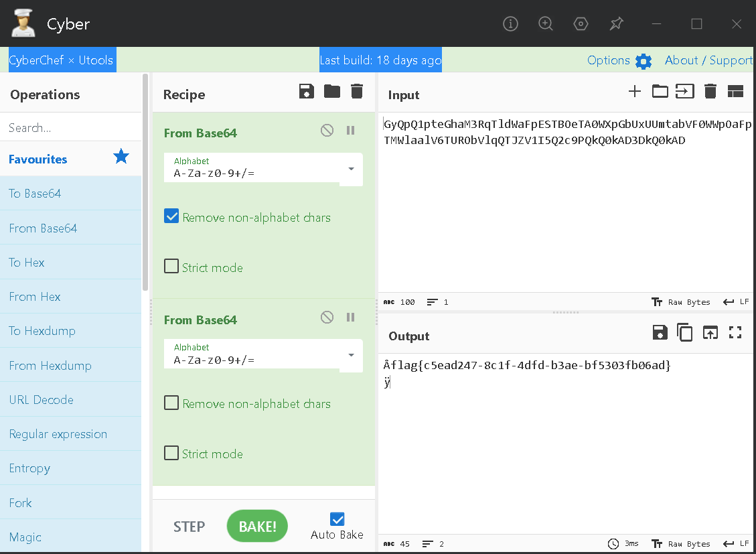Select the To Hex operation
756x554 pixels.
71,263
